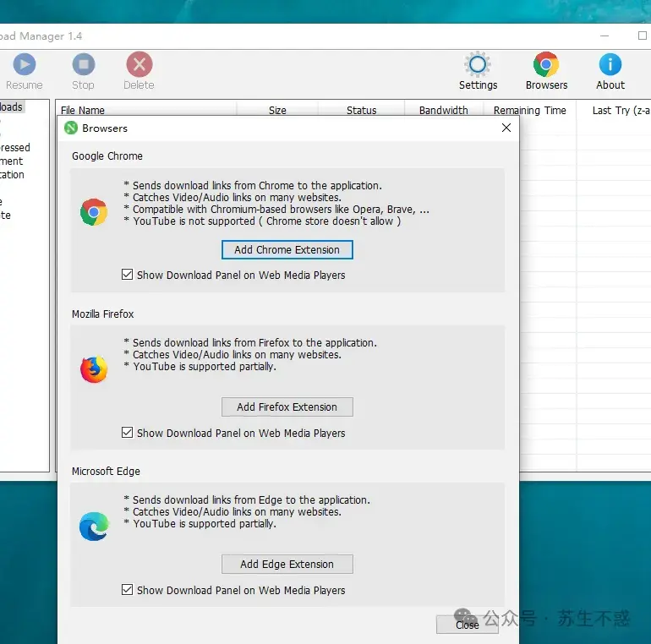Click the Mozilla Firefox logo in dialog
651x644 pixels.
point(94,369)
